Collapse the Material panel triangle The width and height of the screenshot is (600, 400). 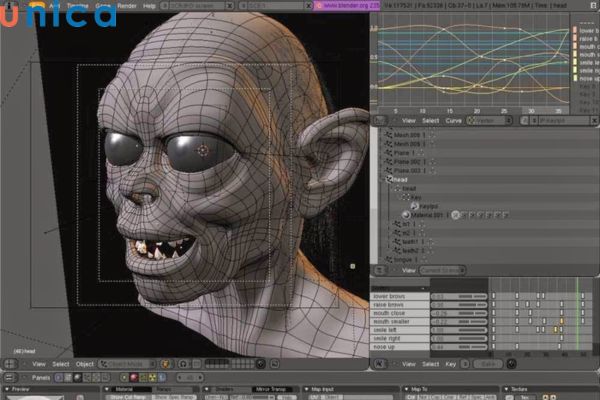coord(107,389)
